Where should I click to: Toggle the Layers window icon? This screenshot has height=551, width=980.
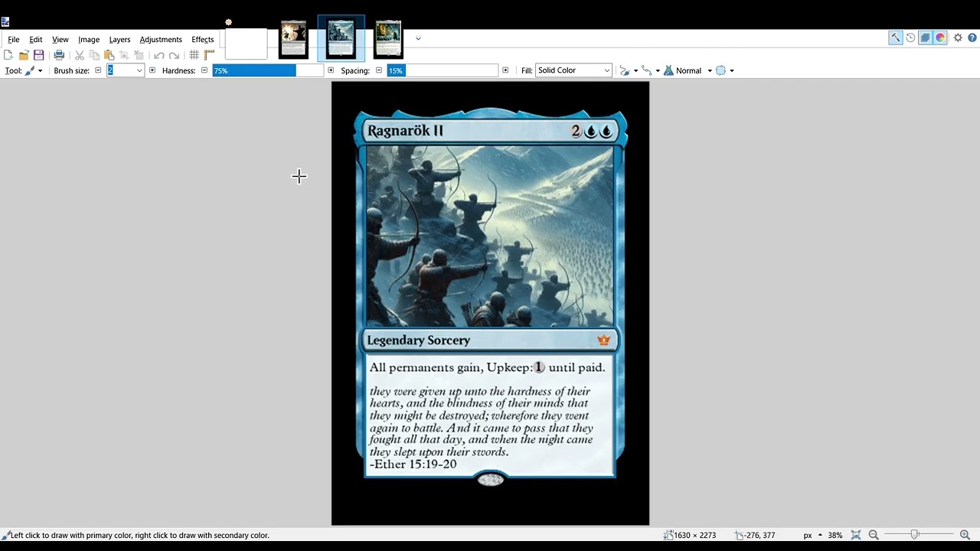(925, 37)
